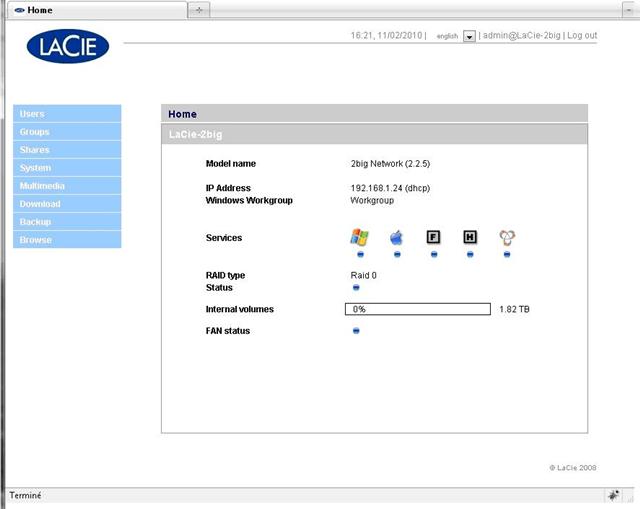Open the Users menu
The height and width of the screenshot is (509, 640).
pyautogui.click(x=67, y=114)
